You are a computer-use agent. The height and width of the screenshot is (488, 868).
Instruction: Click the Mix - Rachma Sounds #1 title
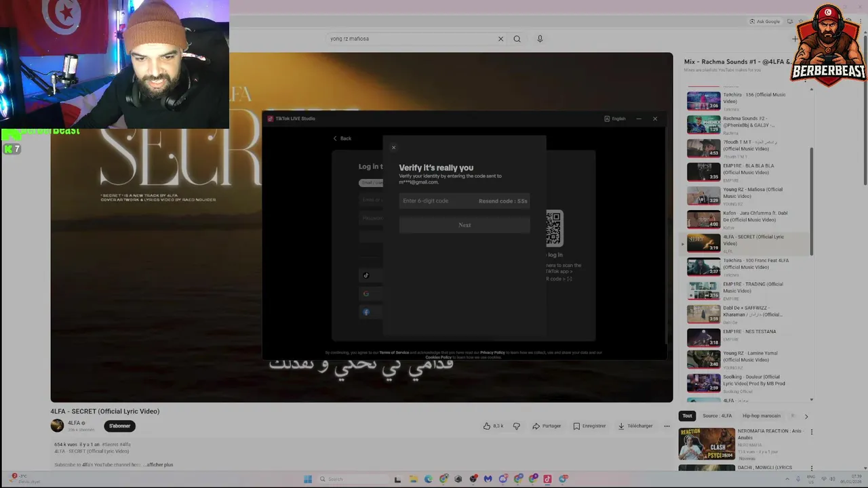tap(738, 62)
